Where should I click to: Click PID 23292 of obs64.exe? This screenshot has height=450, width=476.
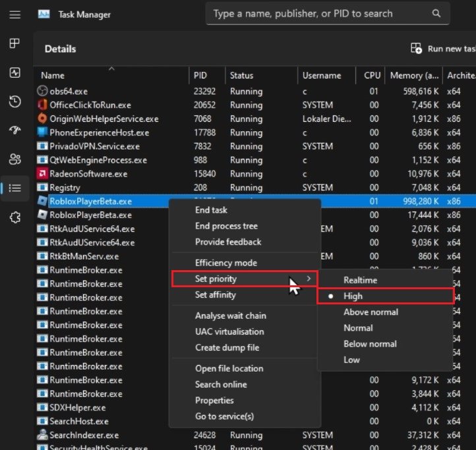[204, 91]
